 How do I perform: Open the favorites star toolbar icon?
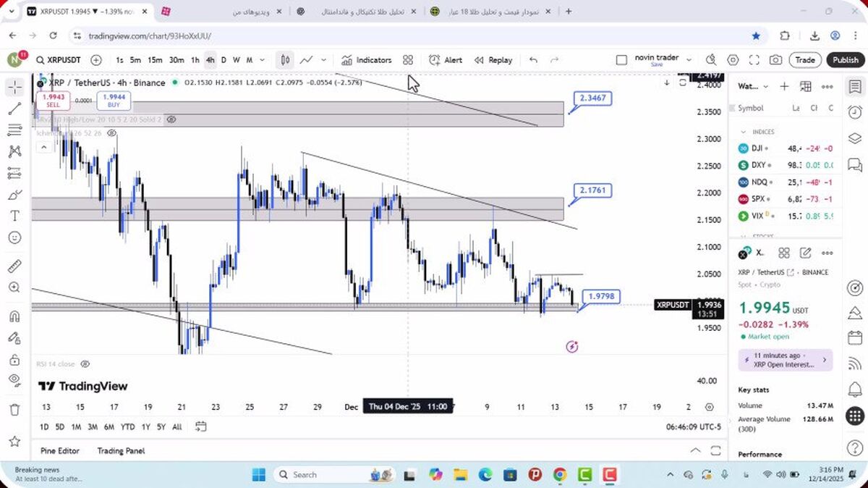14,441
